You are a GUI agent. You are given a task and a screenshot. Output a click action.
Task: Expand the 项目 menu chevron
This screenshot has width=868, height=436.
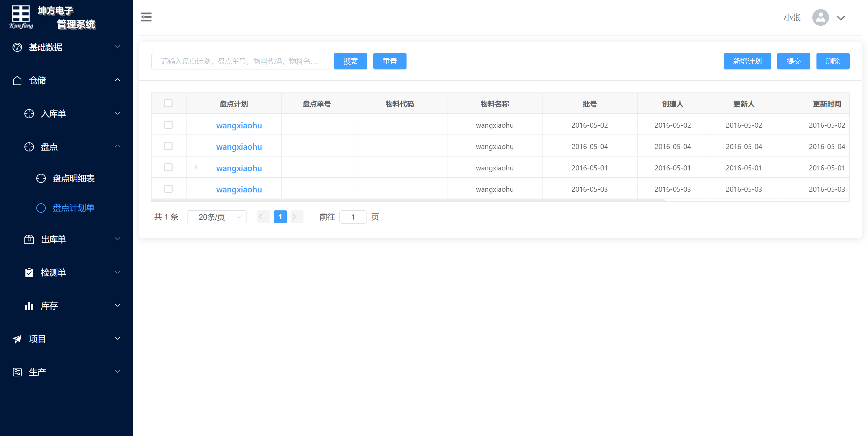click(x=118, y=338)
